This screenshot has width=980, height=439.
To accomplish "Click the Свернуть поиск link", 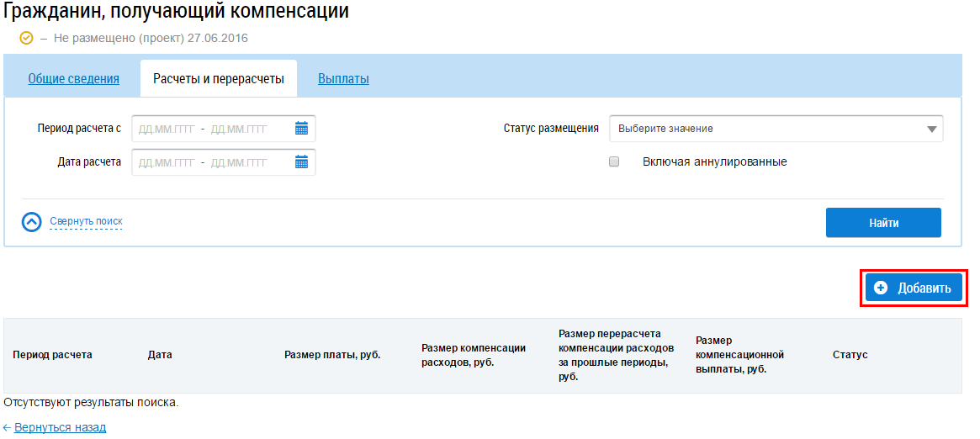I will point(86,221).
